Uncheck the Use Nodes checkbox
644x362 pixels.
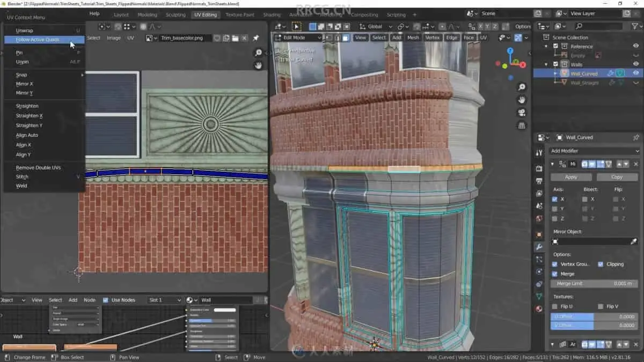tap(106, 300)
